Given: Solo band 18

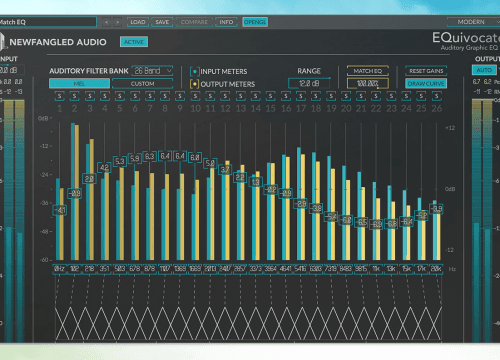Looking at the screenshot, I should [x=316, y=96].
